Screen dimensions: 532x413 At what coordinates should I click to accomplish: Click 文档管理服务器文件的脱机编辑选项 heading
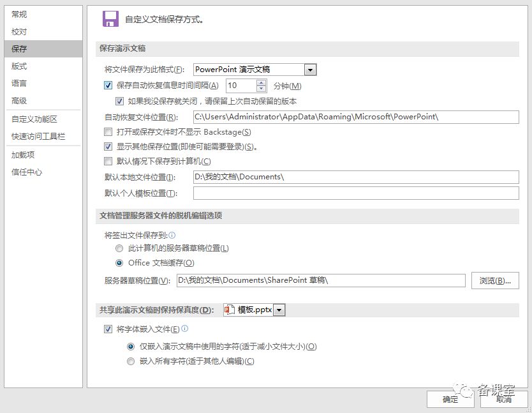pos(161,216)
